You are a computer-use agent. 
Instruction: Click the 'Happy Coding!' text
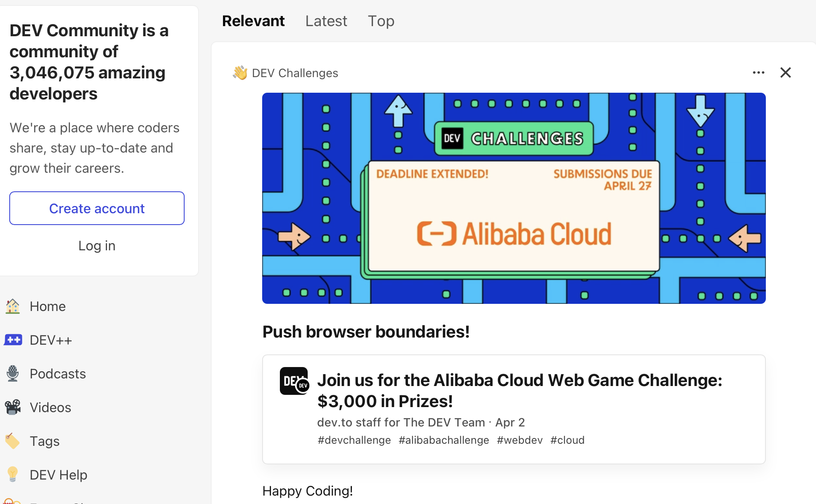308,491
